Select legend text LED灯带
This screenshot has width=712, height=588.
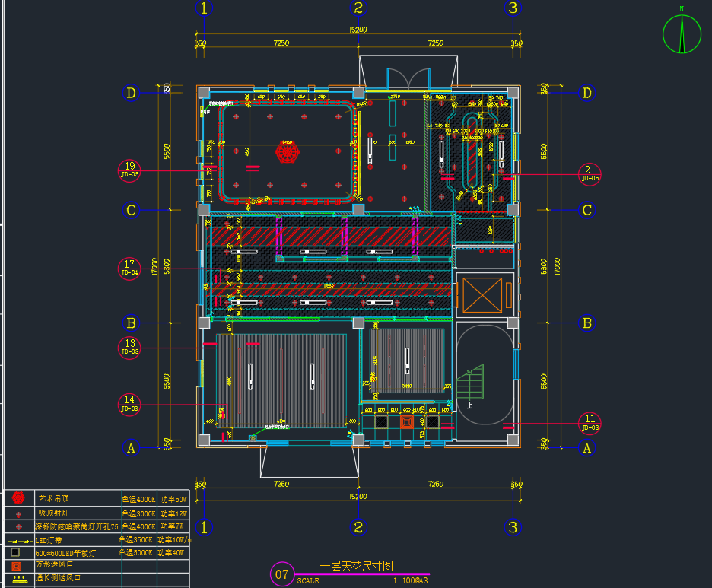(x=49, y=541)
